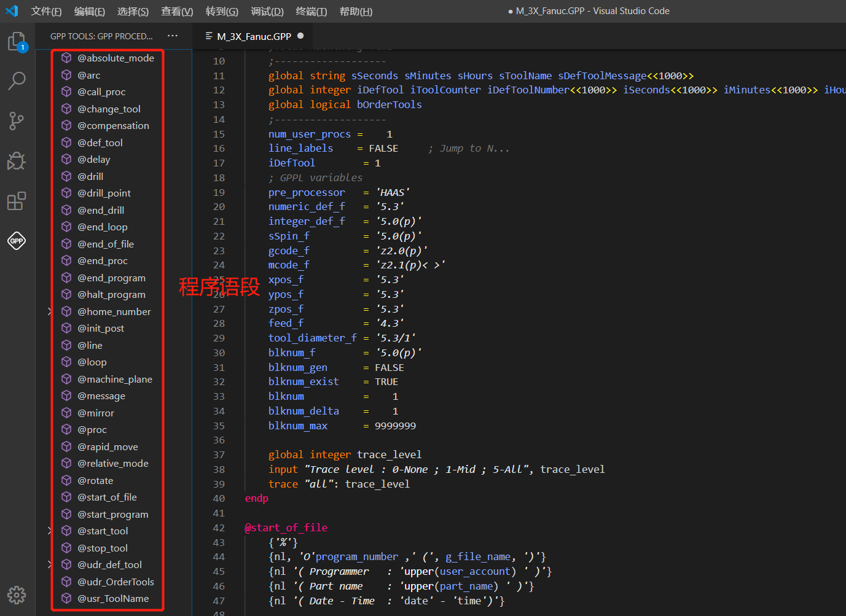
Task: Select @machine_plane in the procedures list
Action: click(115, 379)
